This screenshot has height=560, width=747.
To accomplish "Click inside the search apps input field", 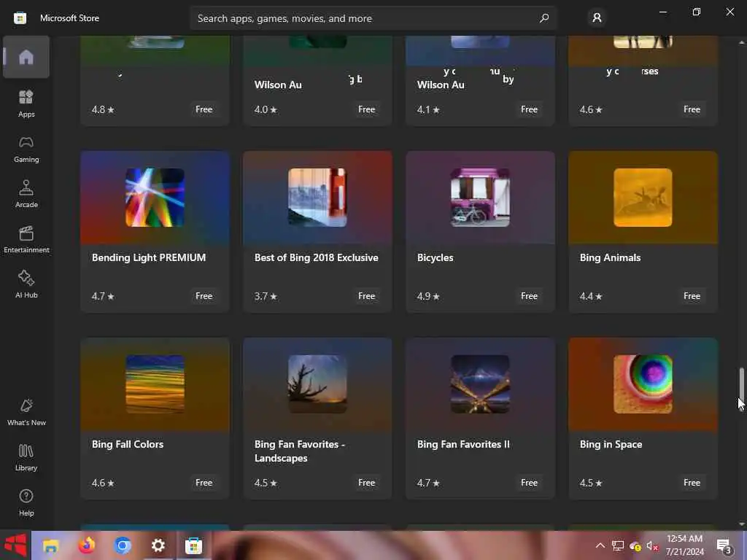I will [373, 18].
